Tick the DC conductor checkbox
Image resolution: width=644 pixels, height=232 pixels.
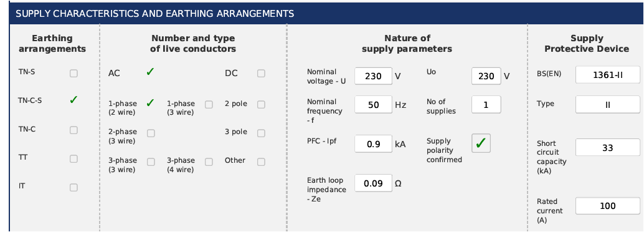pos(261,74)
